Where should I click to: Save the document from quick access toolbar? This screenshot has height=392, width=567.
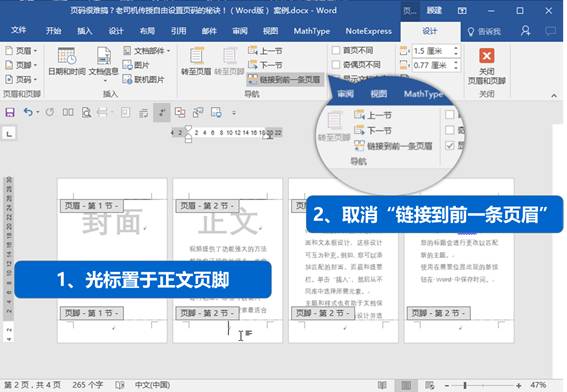(10, 112)
